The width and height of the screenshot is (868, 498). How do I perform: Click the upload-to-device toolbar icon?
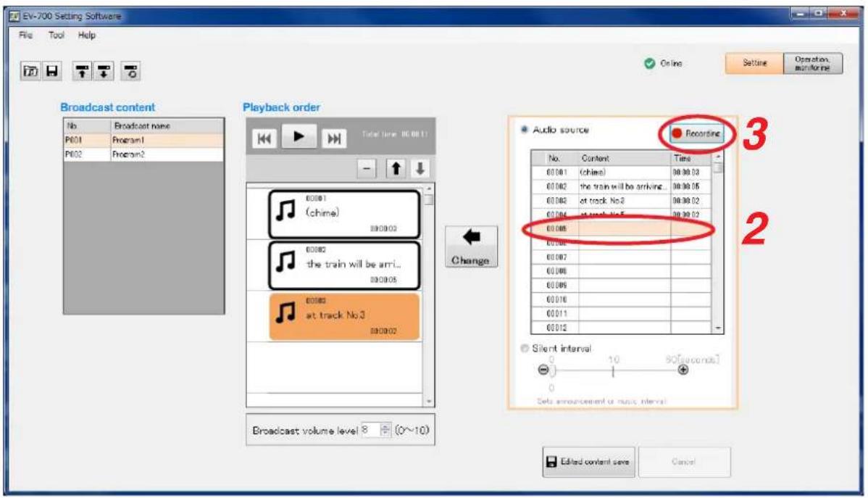pyautogui.click(x=83, y=71)
